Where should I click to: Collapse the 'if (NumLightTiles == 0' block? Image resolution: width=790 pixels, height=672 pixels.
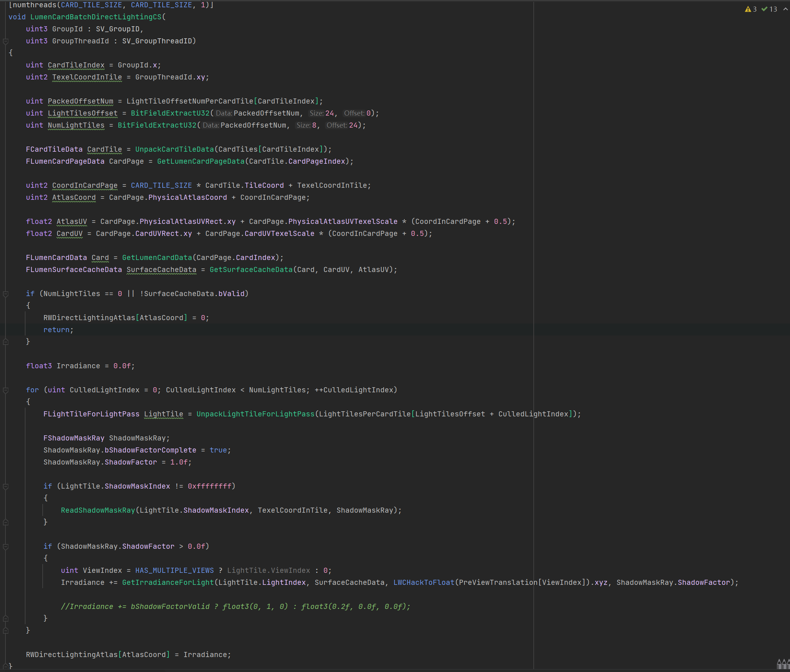[6, 294]
